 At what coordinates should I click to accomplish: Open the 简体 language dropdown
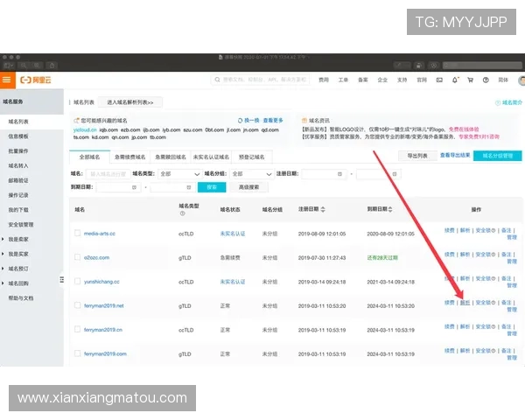click(x=503, y=80)
